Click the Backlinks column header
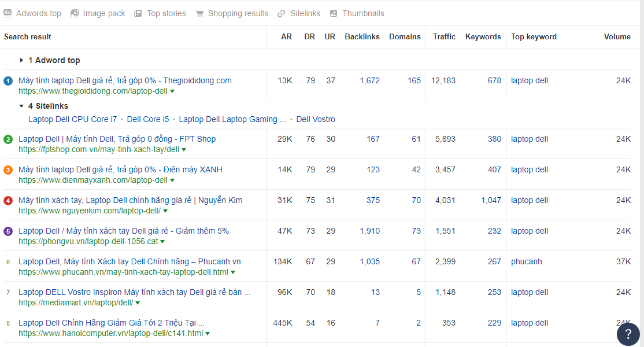 coord(362,36)
